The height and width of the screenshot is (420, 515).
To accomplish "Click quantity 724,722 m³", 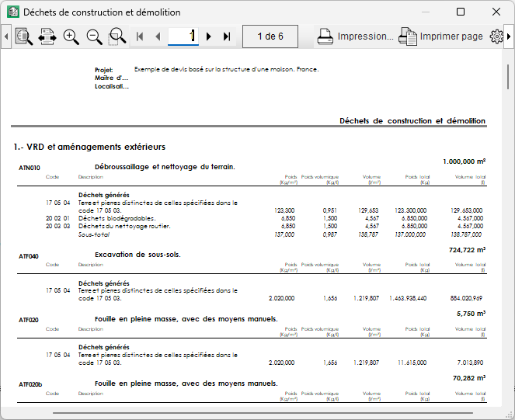I will (467, 250).
